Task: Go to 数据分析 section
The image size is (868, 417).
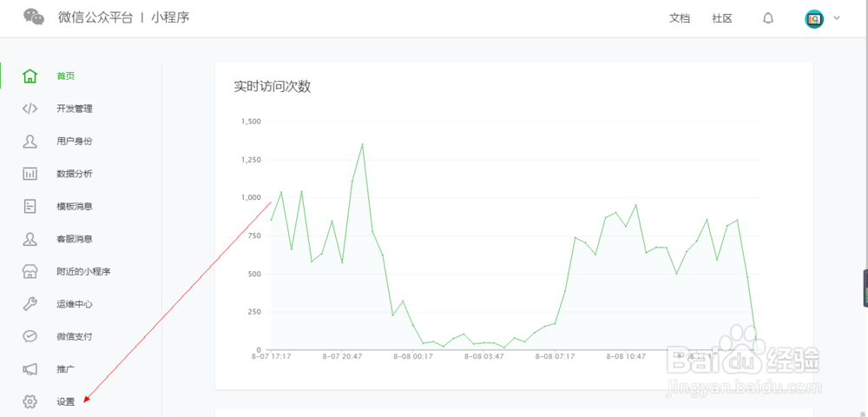Action: pyautogui.click(x=74, y=174)
